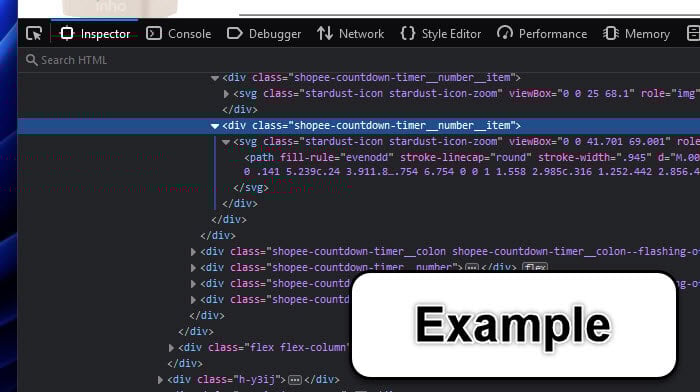
Task: Open the Performance tab
Action: pos(542,33)
